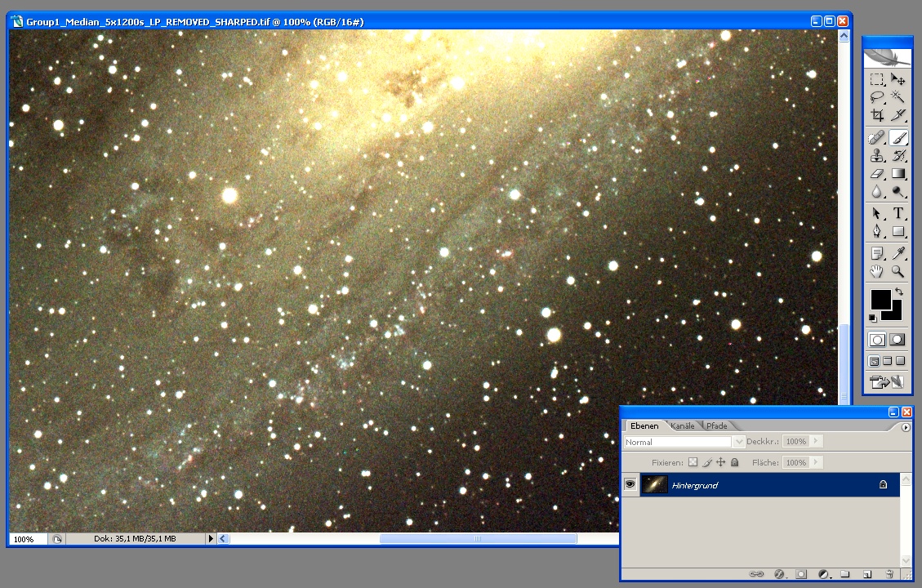922x588 pixels.
Task: Select the Dodge tool
Action: pyautogui.click(x=898, y=192)
